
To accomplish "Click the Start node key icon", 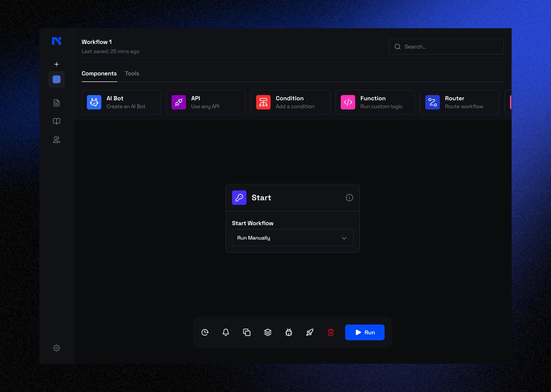I will tap(239, 198).
